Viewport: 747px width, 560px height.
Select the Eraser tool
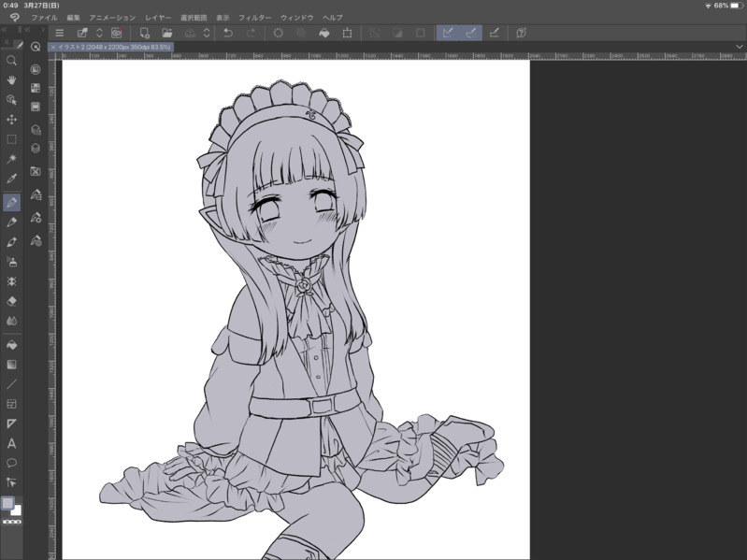[x=11, y=301]
